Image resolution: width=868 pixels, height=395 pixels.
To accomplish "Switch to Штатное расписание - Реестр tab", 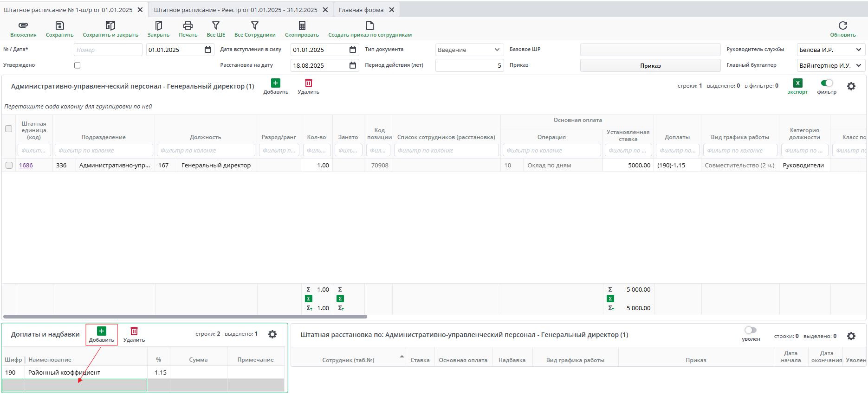I will point(236,10).
